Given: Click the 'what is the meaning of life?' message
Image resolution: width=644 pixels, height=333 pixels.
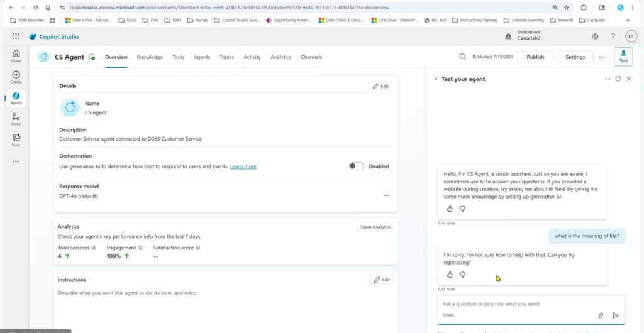Looking at the screenshot, I should point(587,236).
